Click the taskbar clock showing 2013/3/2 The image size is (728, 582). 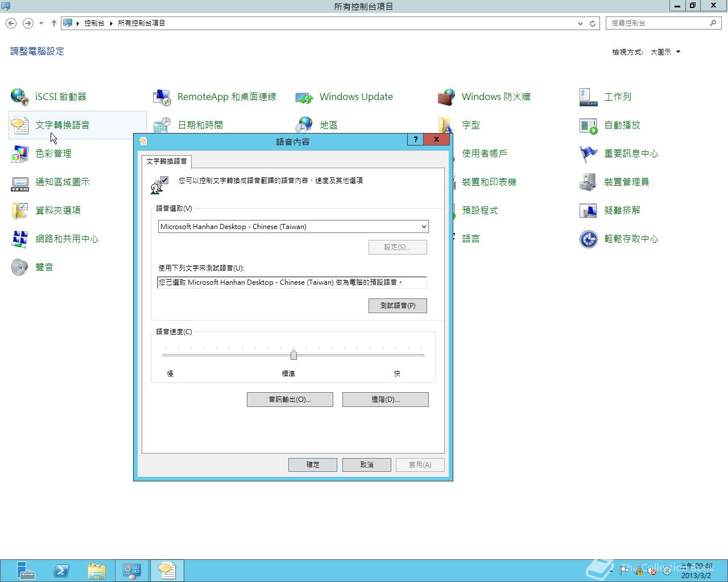point(697,571)
